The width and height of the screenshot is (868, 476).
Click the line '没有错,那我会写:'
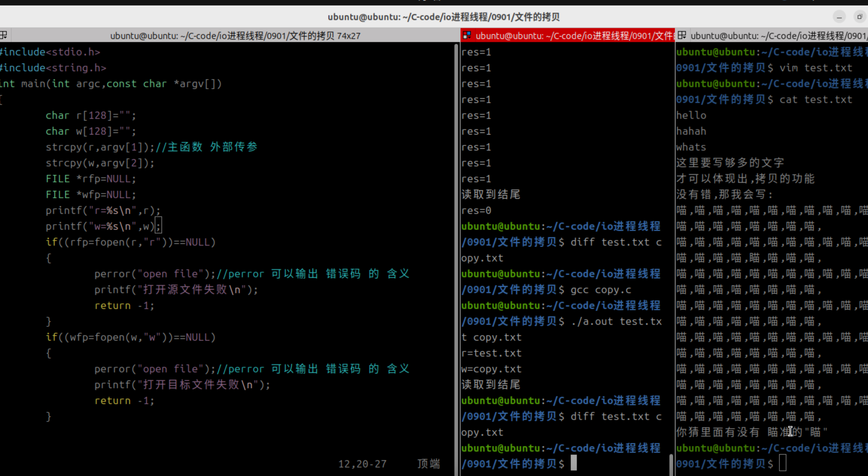pos(725,194)
